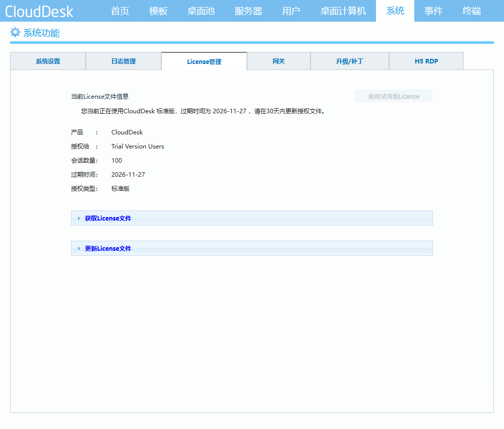Click the license expiry notice sentence

[204, 111]
